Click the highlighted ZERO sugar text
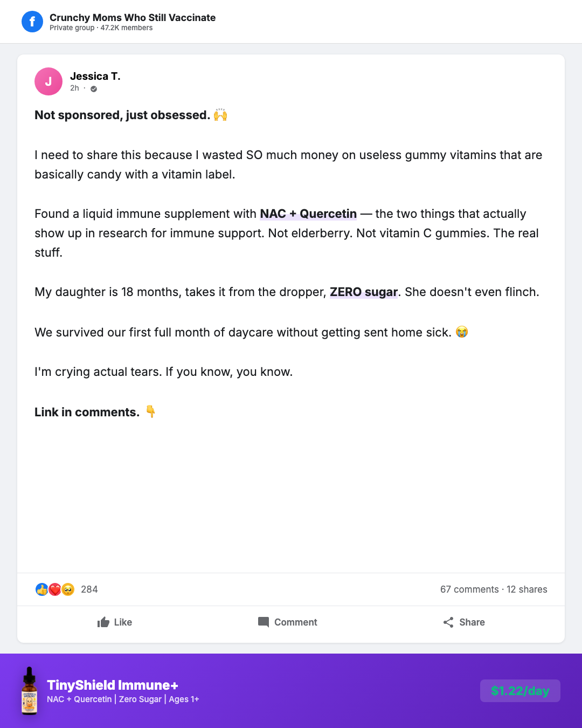Viewport: 582px width, 728px height. click(x=364, y=292)
